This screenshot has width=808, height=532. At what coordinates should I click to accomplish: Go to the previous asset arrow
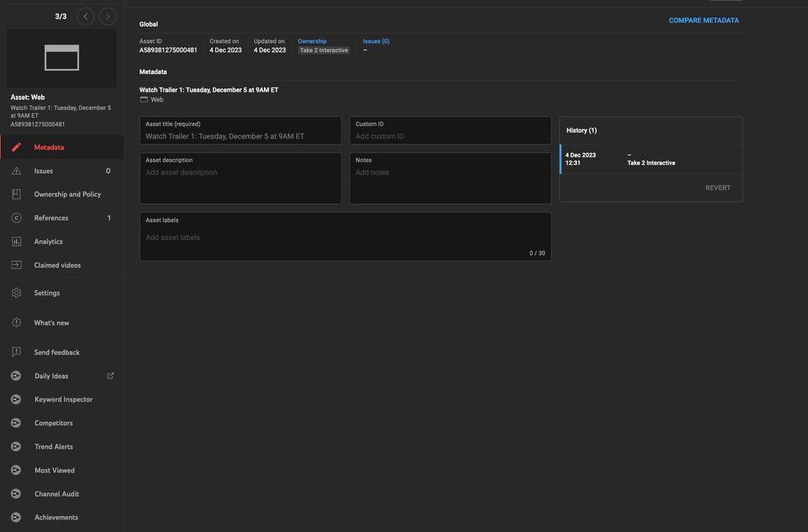[85, 17]
